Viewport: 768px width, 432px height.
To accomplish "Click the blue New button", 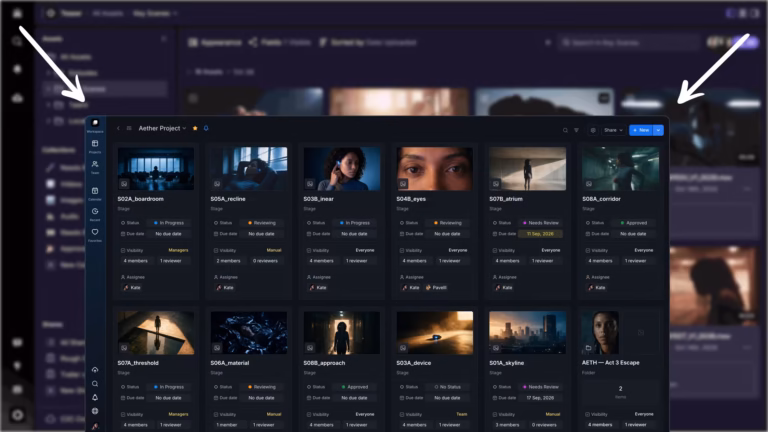I will (641, 130).
